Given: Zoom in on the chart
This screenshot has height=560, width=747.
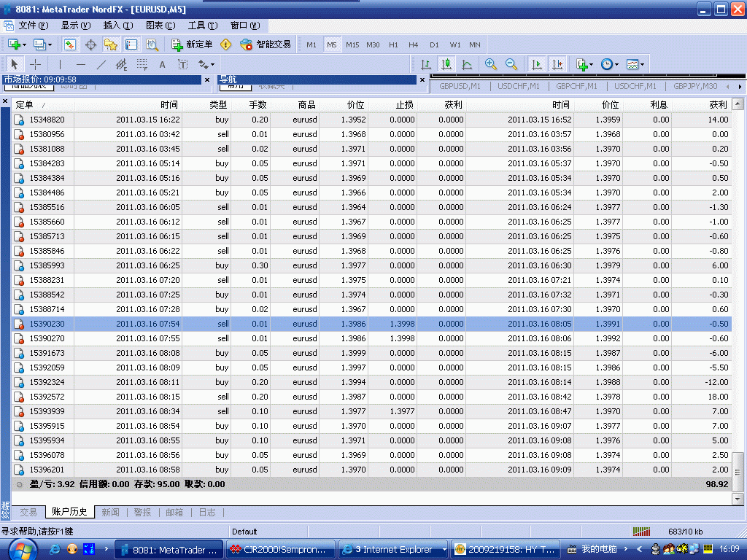Looking at the screenshot, I should pos(491,64).
